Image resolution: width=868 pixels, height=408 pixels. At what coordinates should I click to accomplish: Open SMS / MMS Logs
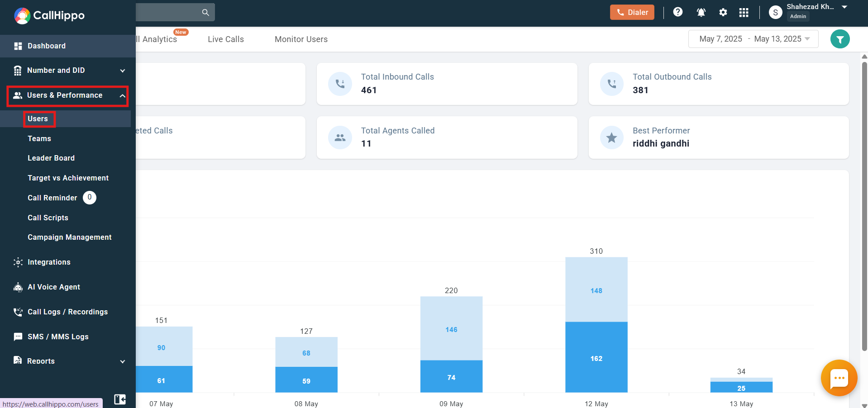[58, 337]
